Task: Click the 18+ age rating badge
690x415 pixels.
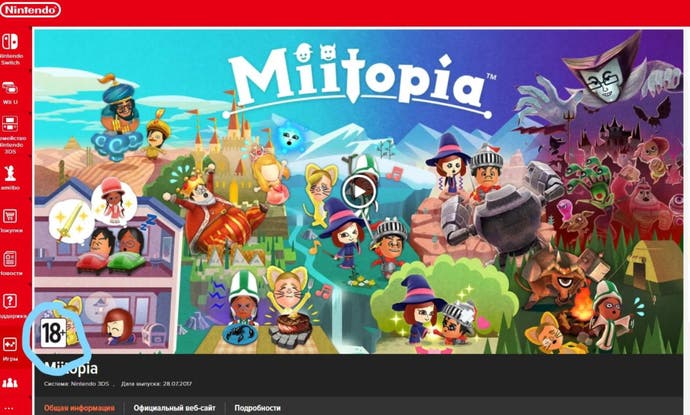Action: [53, 333]
